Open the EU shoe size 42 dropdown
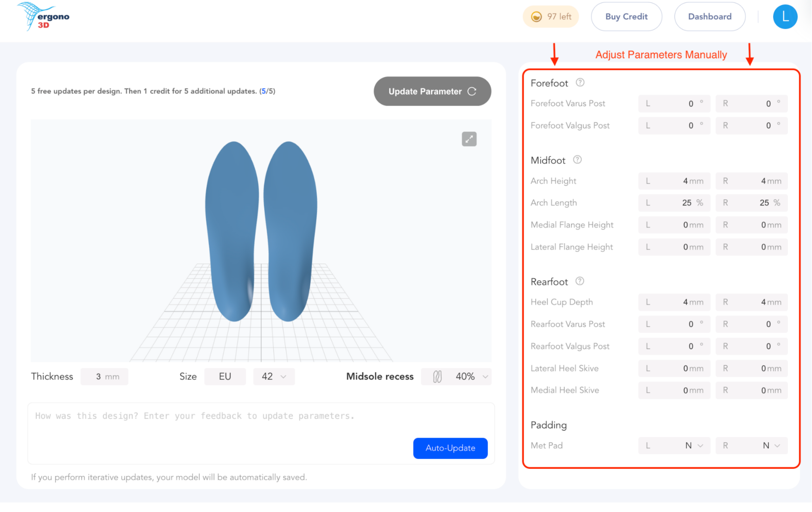812x512 pixels. coord(274,376)
